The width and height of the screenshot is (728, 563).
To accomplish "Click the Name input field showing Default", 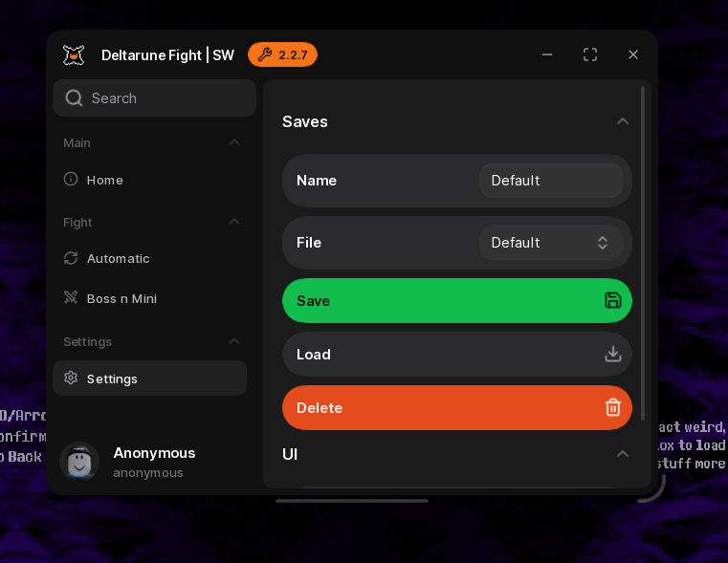I will click(551, 181).
